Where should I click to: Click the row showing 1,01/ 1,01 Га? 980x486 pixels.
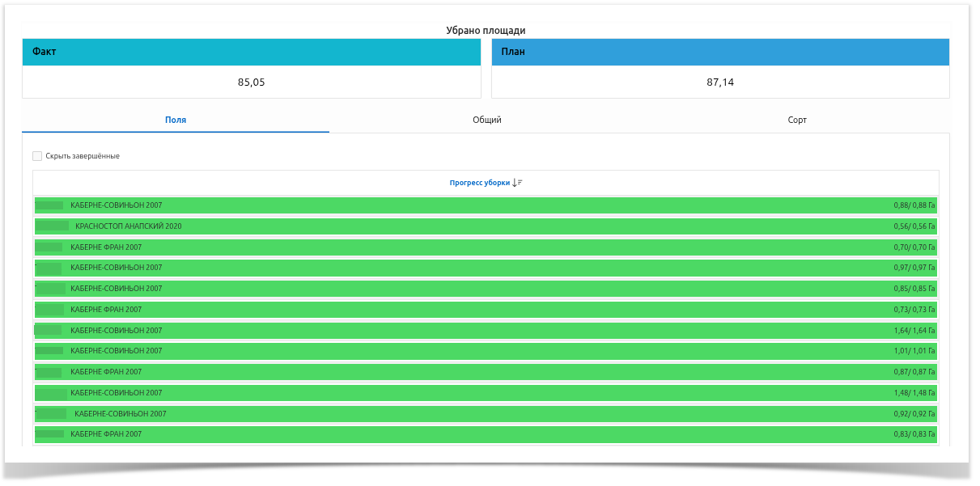[486, 351]
